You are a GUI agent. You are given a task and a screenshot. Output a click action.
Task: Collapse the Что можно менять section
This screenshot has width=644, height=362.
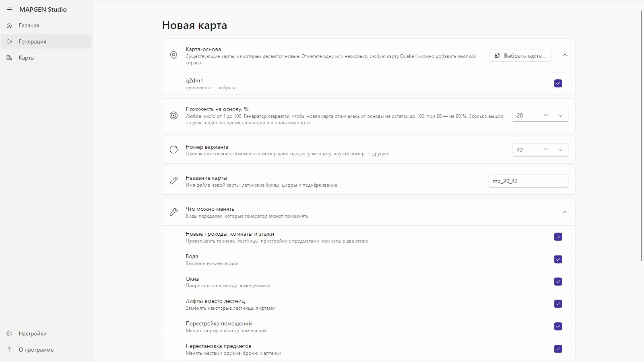pyautogui.click(x=565, y=212)
